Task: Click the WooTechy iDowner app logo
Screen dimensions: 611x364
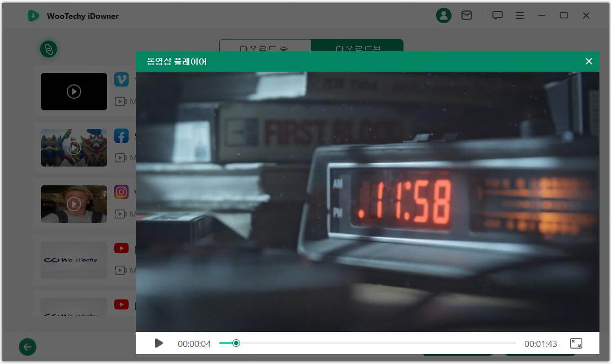Action: coord(34,15)
